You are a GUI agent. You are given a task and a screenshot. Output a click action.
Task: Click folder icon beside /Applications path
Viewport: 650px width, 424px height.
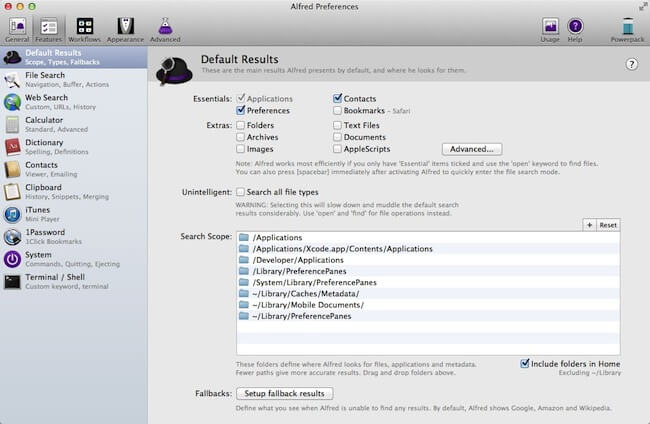click(x=244, y=237)
